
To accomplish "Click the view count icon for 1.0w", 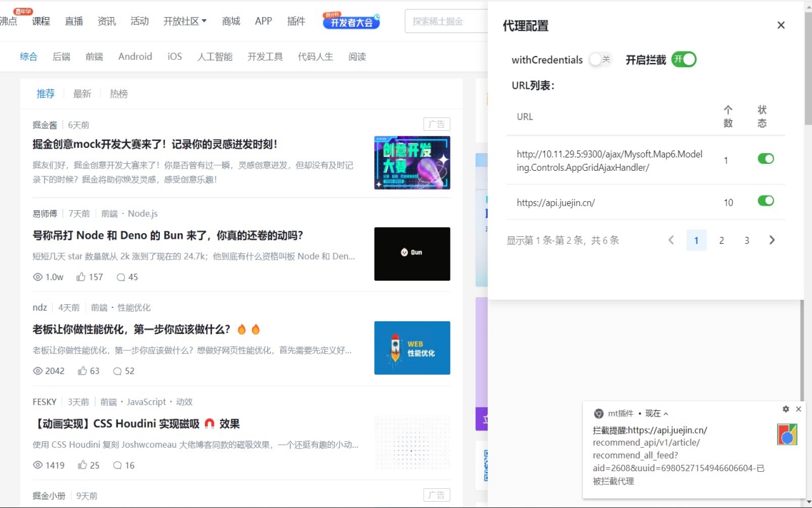I will (37, 277).
